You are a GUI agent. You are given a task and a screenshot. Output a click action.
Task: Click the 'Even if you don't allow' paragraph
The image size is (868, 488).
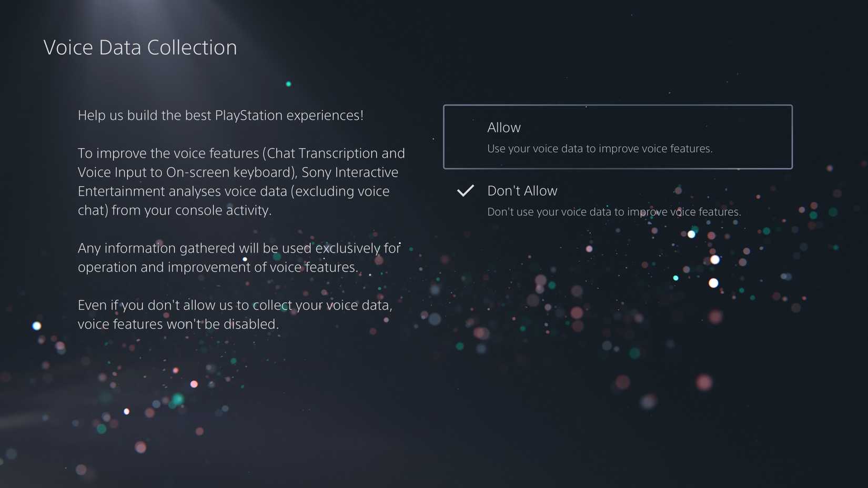(235, 314)
